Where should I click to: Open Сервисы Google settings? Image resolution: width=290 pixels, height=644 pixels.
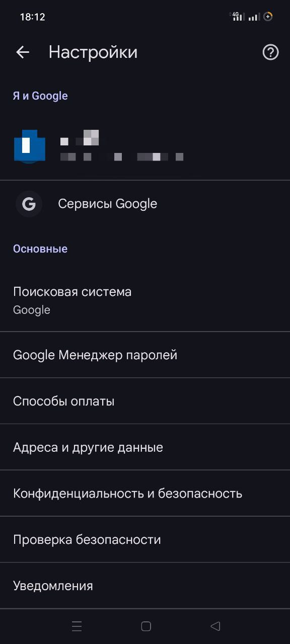click(x=145, y=204)
